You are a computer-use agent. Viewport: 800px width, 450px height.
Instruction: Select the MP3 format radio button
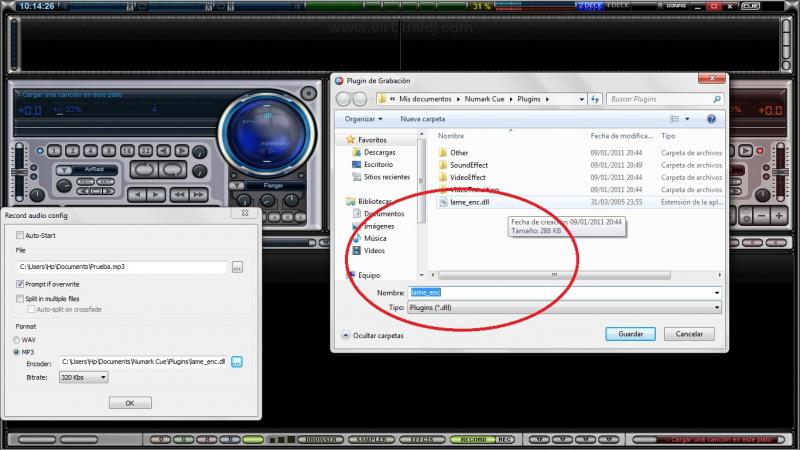click(16, 352)
